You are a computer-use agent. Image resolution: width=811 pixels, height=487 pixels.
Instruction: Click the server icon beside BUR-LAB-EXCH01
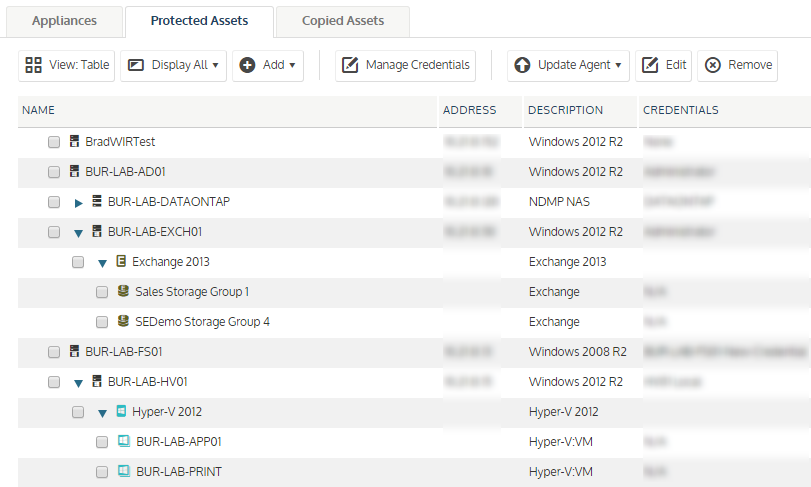tap(97, 231)
